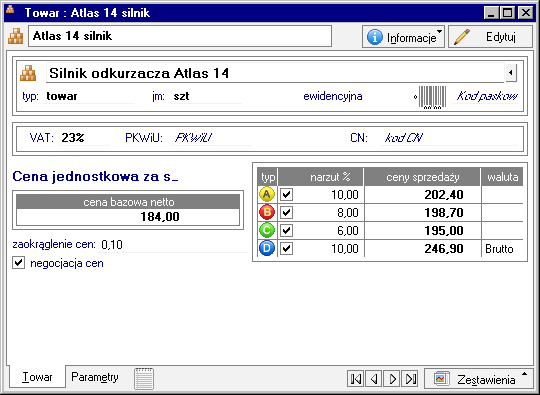Click the sale price 202,40

(x=444, y=195)
